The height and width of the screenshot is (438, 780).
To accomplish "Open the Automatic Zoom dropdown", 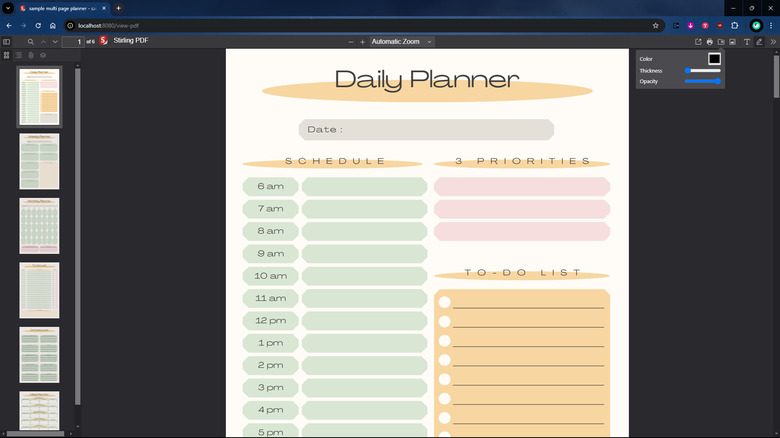I will (401, 42).
